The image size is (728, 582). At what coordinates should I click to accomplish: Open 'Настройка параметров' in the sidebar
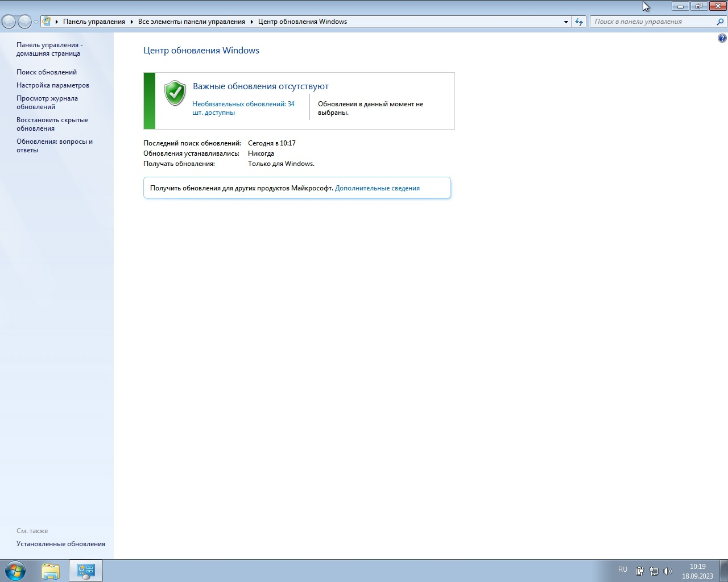[x=53, y=85]
